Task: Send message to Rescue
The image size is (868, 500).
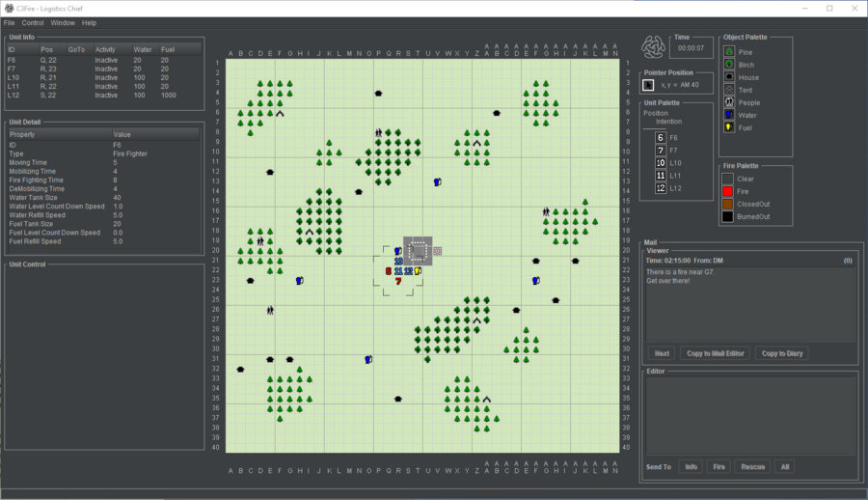Action: (x=752, y=467)
